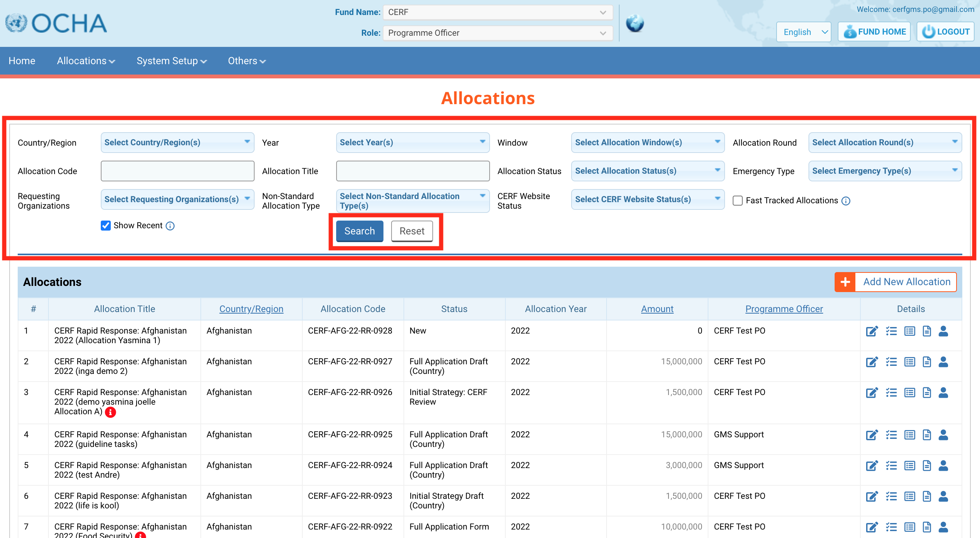Click the edit pencil icon for CERF-AFG-22-RR-0926

pos(872,393)
